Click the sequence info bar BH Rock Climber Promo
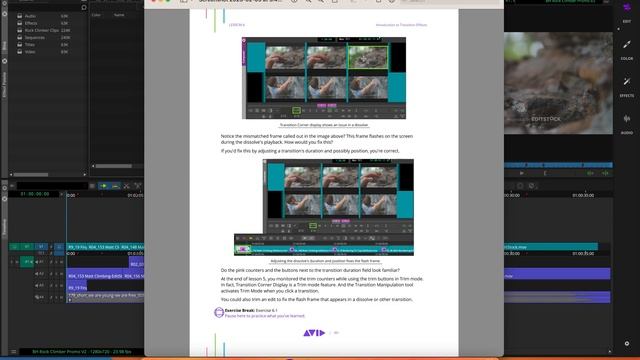Viewport: 640px width, 360px height. pos(82,351)
